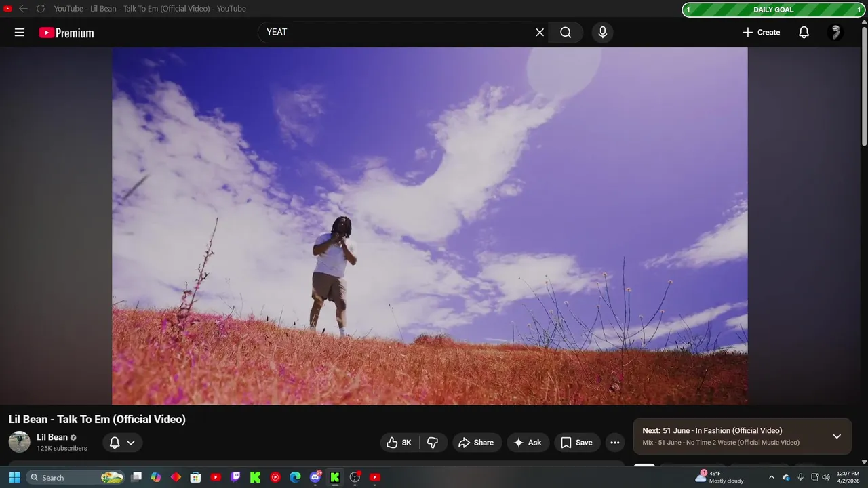
Task: Open OneDrive tray icon
Action: [x=786, y=477]
